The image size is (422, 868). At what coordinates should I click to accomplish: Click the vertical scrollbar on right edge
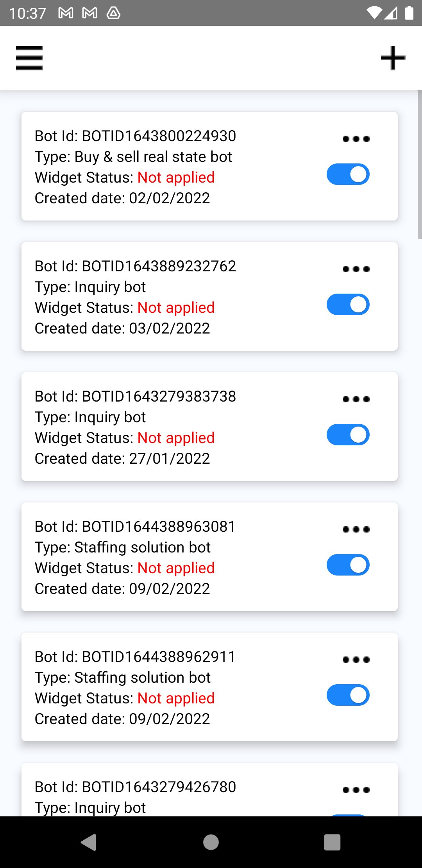coord(420,164)
